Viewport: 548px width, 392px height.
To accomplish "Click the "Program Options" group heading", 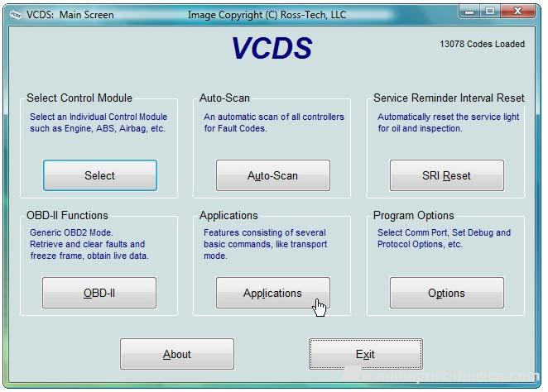I will pos(413,215).
